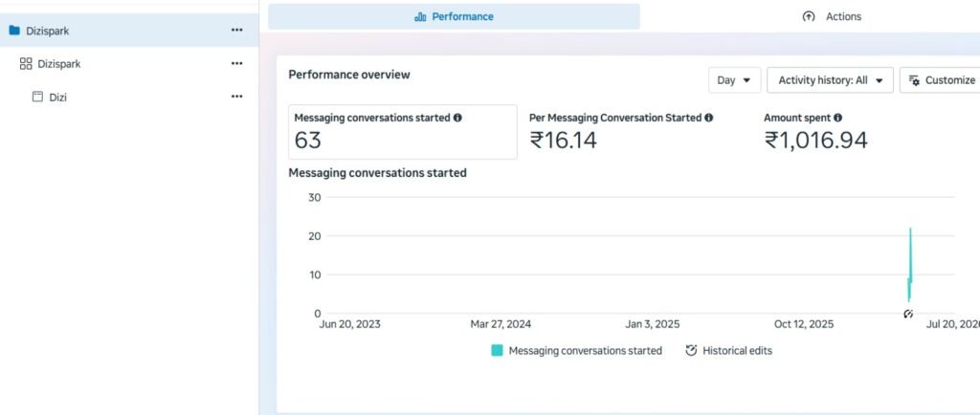Select the Dizispark ad set row
This screenshot has width=980, height=415.
(129, 64)
